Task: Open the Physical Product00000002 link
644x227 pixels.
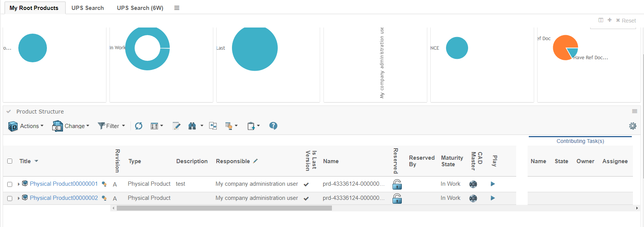Action: coord(64,198)
